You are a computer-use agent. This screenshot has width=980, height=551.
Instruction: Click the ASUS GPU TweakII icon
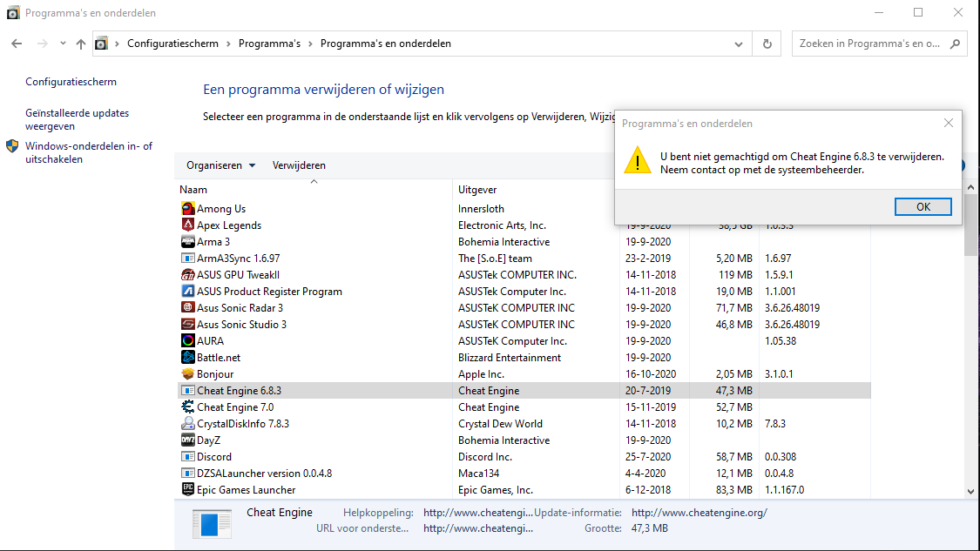coord(187,274)
